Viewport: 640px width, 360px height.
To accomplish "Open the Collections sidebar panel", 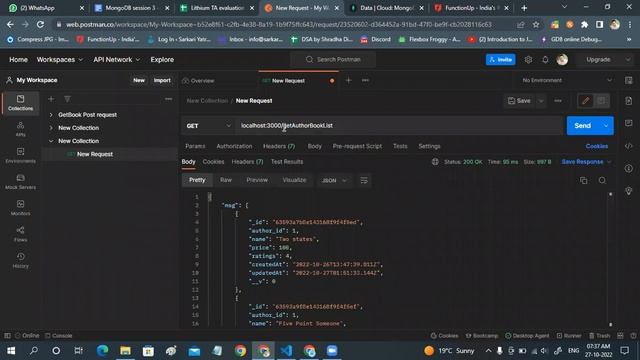I will pyautogui.click(x=20, y=103).
